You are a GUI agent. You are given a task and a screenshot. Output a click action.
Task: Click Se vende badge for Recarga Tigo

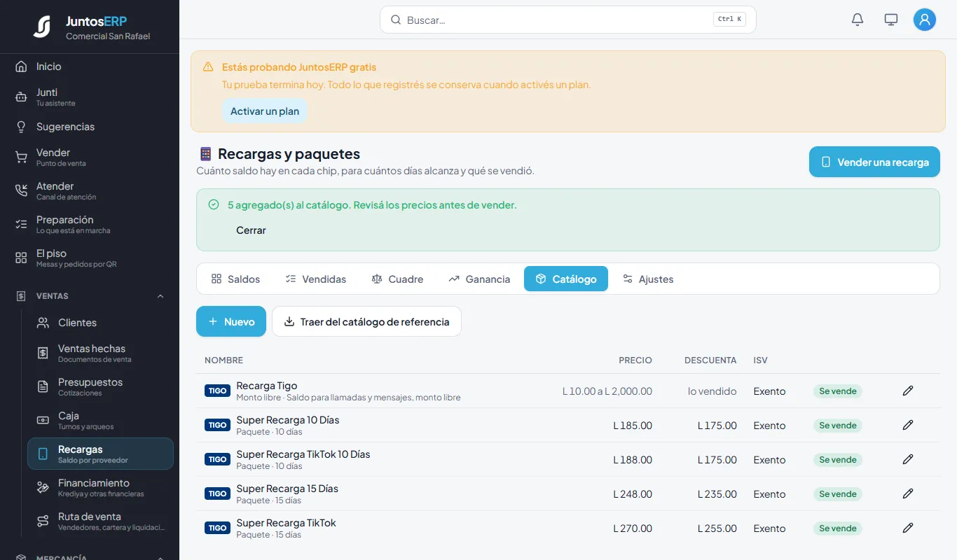[x=838, y=391]
